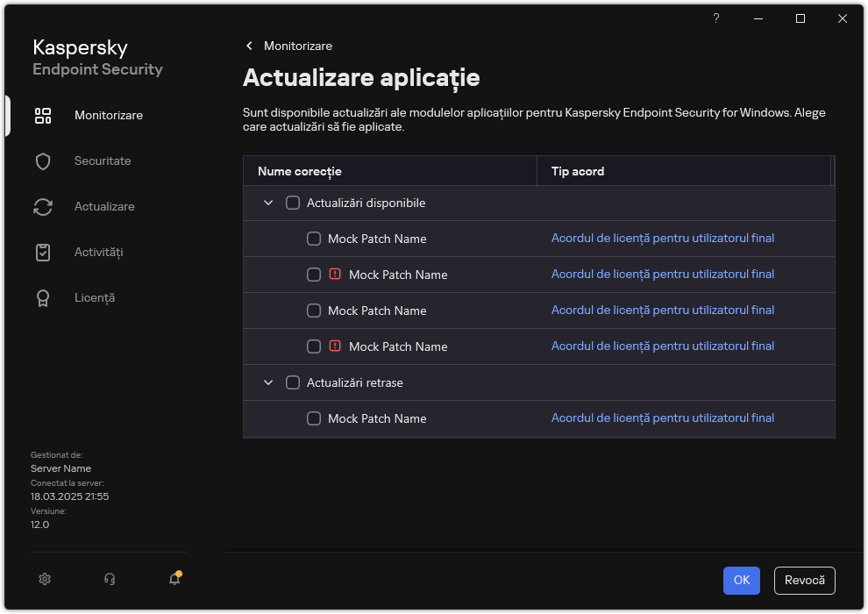Viewport: 868px width, 614px height.
Task: Check the Actualizări disponibile group checkbox
Action: tap(293, 202)
